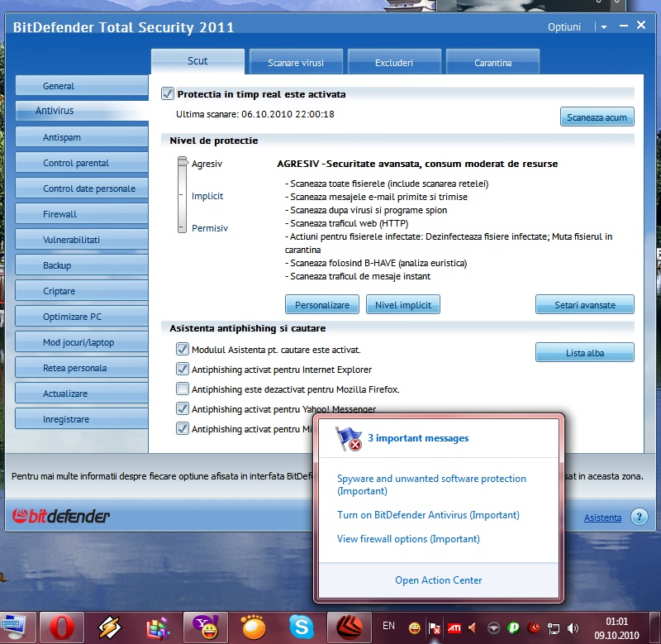Viewport: 661px width, 644px height.
Task: Click the Personalizare button
Action: 322,304
